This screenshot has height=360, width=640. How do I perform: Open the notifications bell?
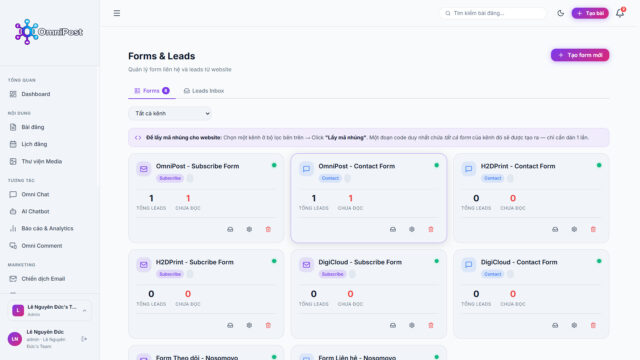[620, 13]
